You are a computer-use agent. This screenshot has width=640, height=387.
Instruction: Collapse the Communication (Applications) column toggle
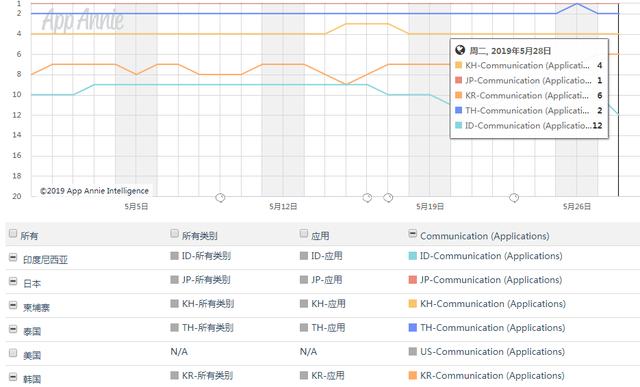point(413,233)
